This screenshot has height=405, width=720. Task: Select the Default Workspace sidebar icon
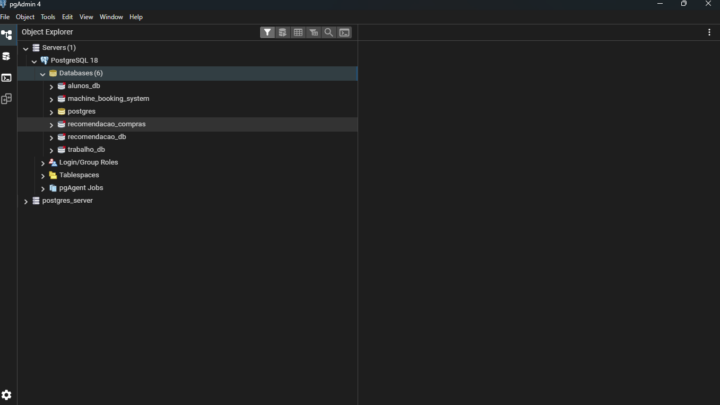(7, 35)
